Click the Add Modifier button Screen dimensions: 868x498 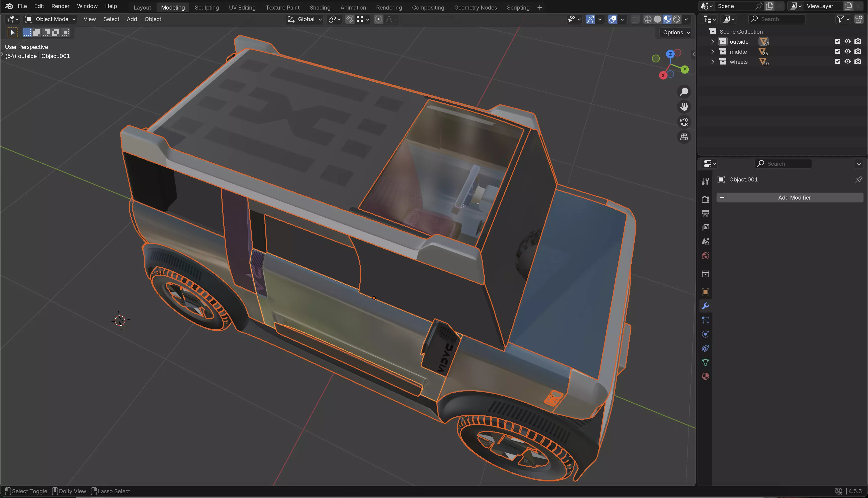(x=790, y=198)
